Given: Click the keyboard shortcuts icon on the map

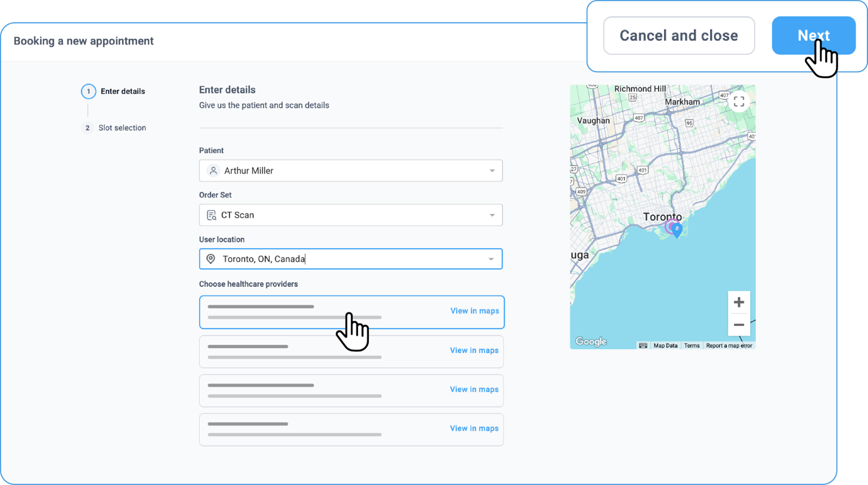Looking at the screenshot, I should [643, 346].
